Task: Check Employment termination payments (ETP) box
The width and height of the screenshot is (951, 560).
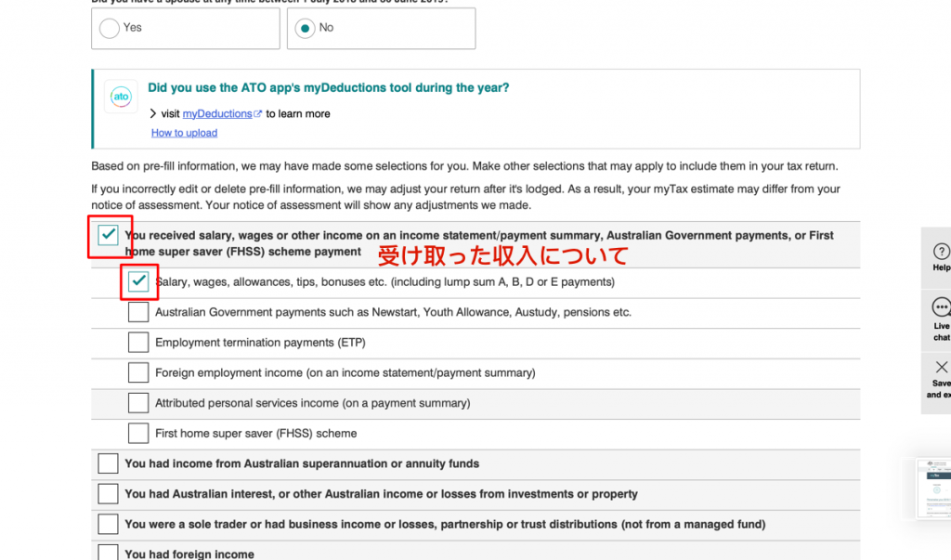Action: 138,343
